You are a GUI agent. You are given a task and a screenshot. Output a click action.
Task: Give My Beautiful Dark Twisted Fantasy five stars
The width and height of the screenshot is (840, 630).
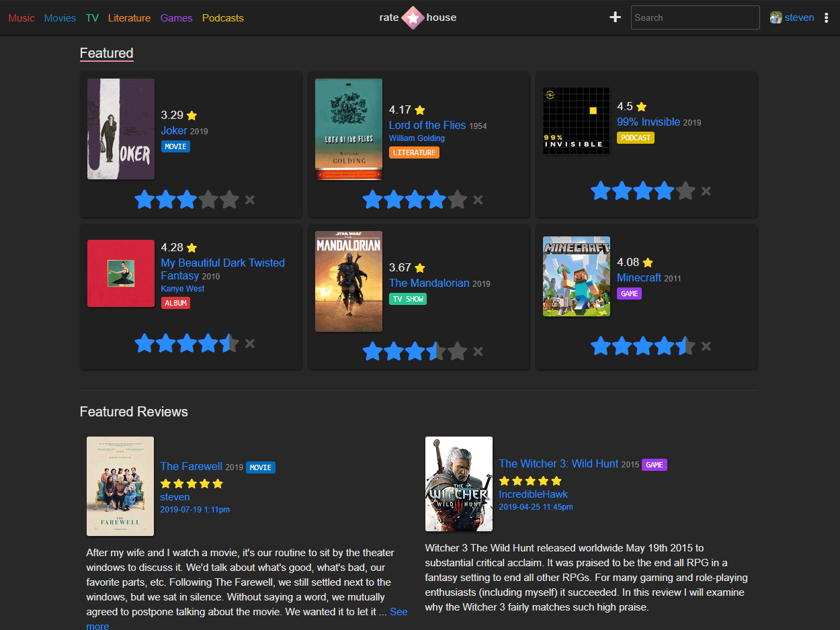click(x=229, y=343)
